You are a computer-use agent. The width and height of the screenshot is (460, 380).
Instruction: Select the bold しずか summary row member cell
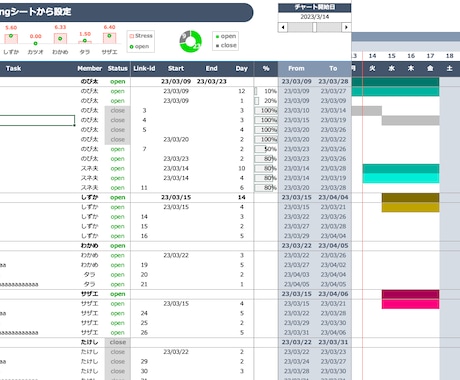click(x=90, y=197)
